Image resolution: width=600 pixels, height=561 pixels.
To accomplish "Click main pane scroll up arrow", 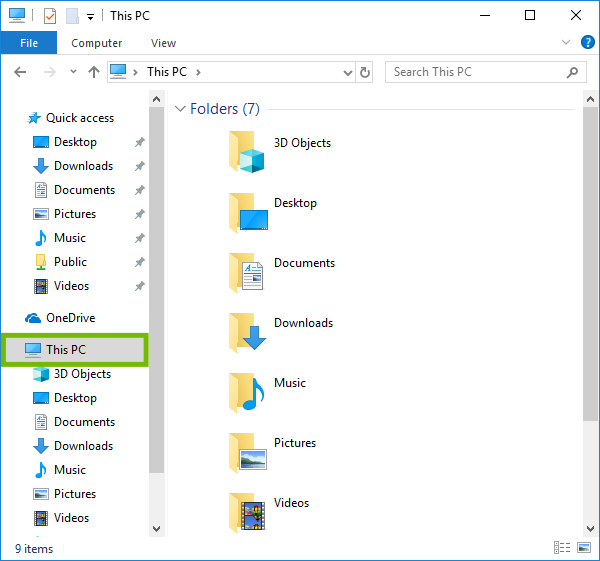I will pyautogui.click(x=590, y=99).
